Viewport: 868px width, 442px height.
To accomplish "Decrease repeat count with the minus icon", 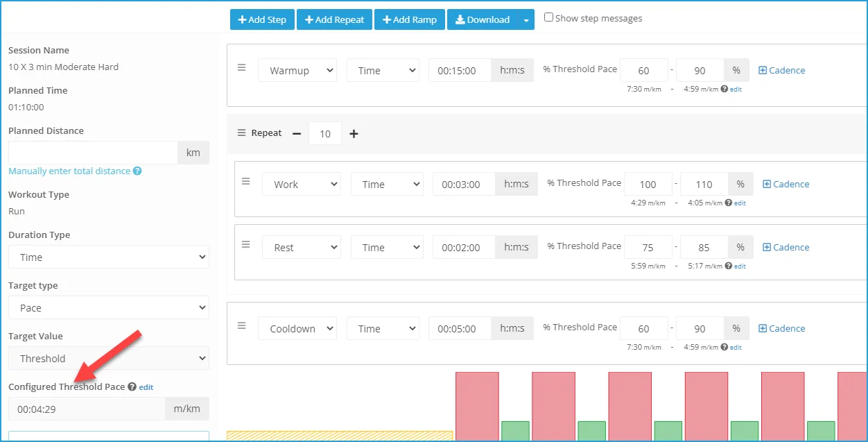I will click(x=297, y=133).
